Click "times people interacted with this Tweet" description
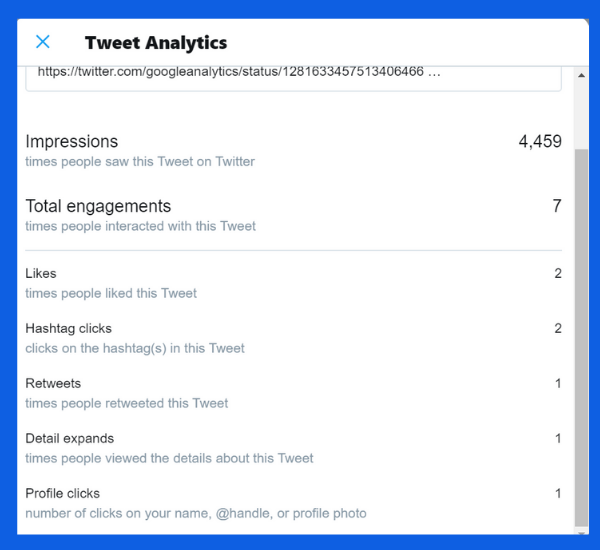This screenshot has height=550, width=600. pos(140,226)
